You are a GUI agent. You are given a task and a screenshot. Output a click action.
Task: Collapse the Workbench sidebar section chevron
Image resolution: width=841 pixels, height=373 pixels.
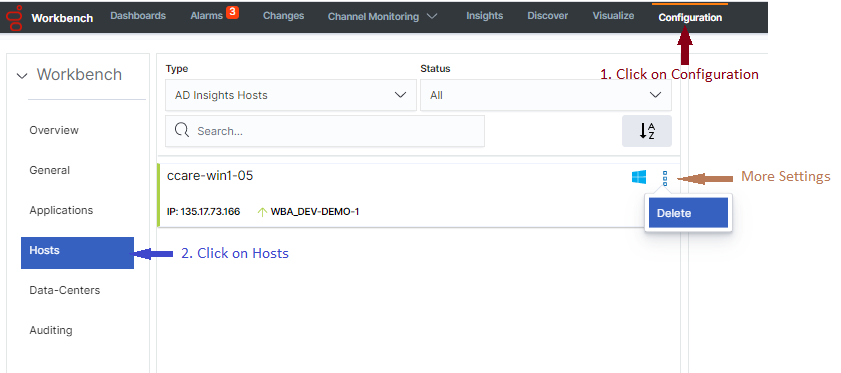tap(22, 76)
